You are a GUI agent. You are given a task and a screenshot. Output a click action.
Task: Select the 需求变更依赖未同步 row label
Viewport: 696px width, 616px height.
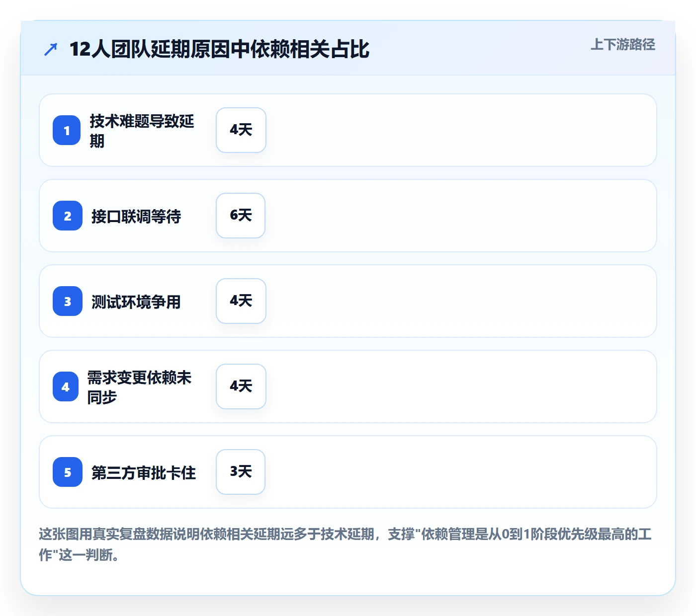point(139,387)
